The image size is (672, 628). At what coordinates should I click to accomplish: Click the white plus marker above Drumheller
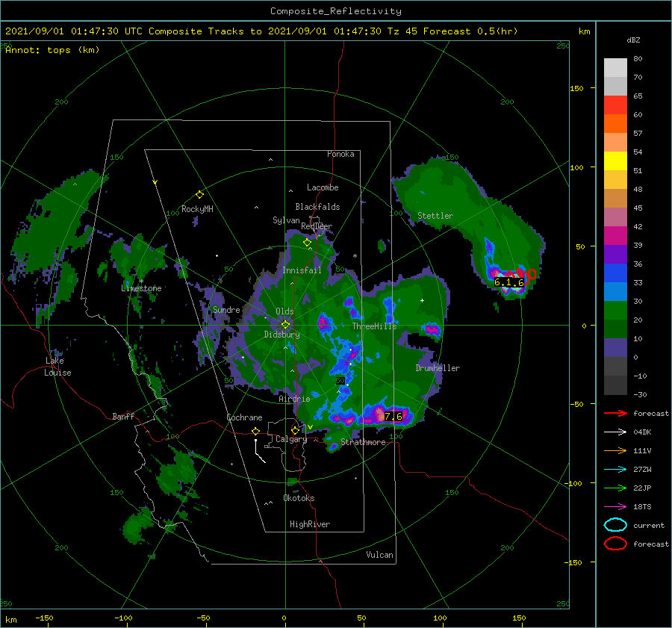coord(422,300)
